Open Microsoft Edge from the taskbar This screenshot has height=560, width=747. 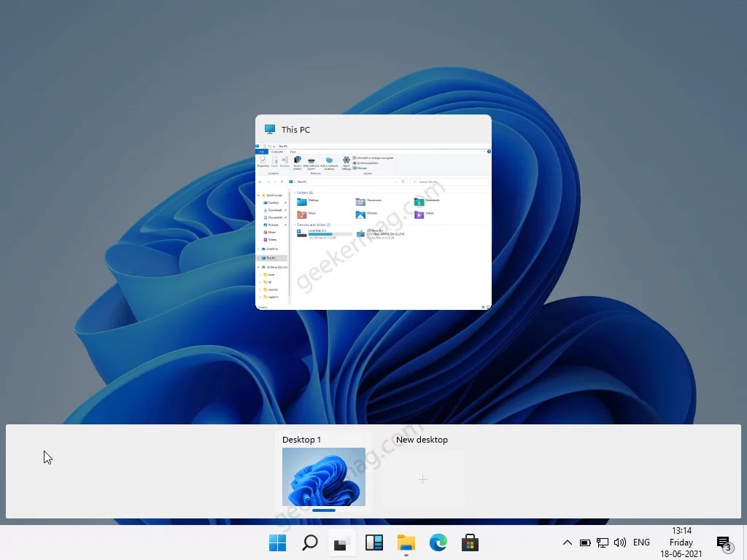pyautogui.click(x=438, y=542)
